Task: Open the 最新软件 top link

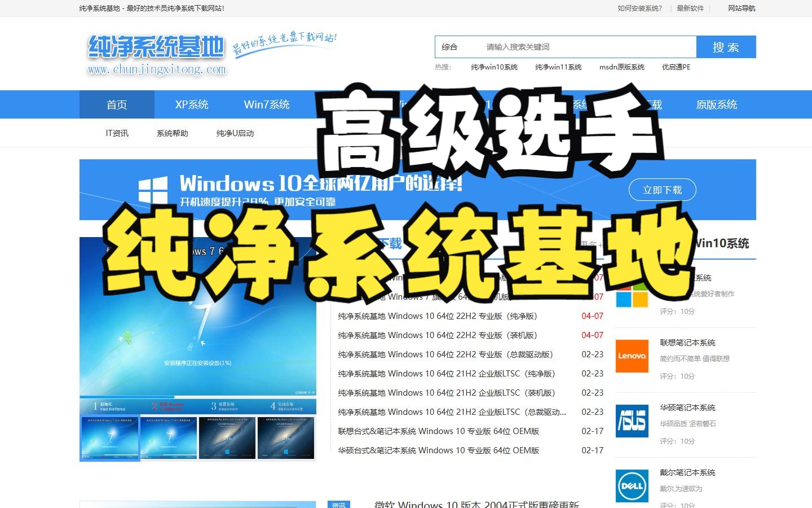Action: [x=690, y=8]
